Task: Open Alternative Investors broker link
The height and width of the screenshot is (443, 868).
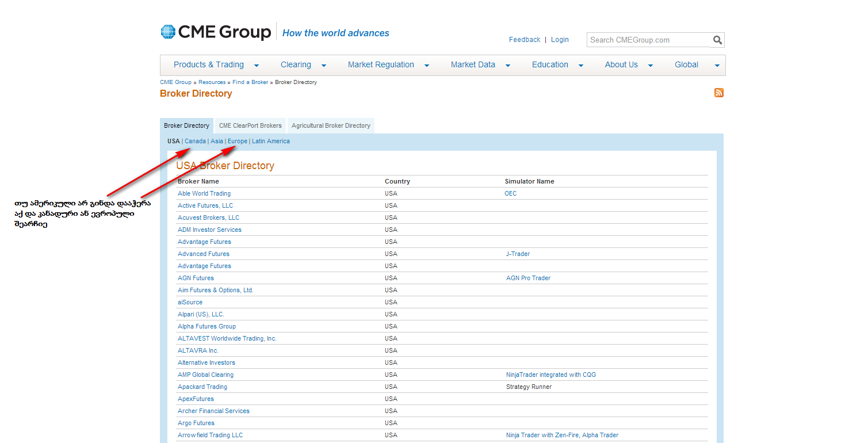Action: (x=207, y=362)
